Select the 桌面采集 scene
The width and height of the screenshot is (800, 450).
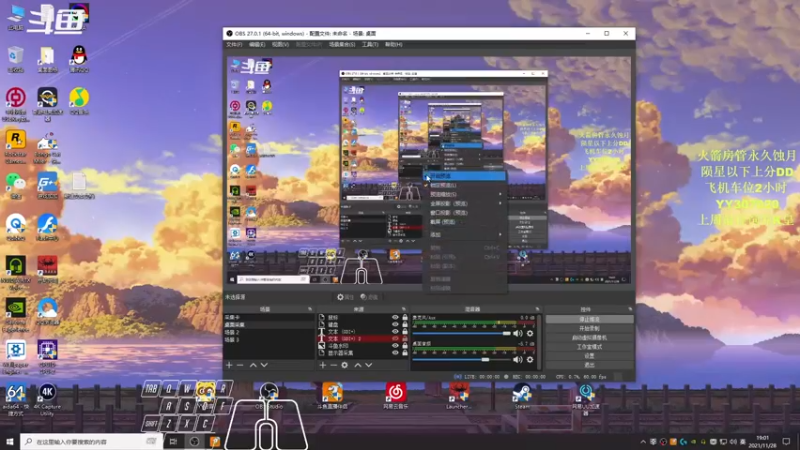[x=269, y=324]
